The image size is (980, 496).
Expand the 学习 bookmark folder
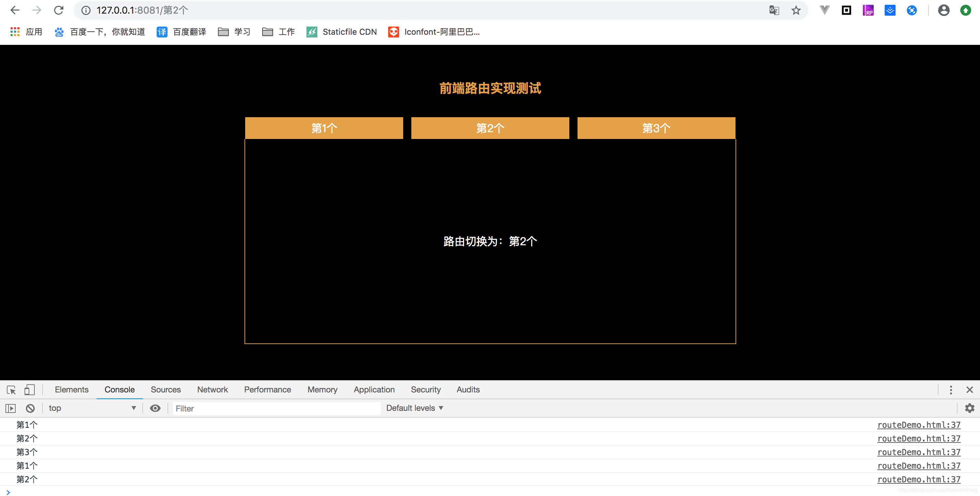tap(234, 32)
